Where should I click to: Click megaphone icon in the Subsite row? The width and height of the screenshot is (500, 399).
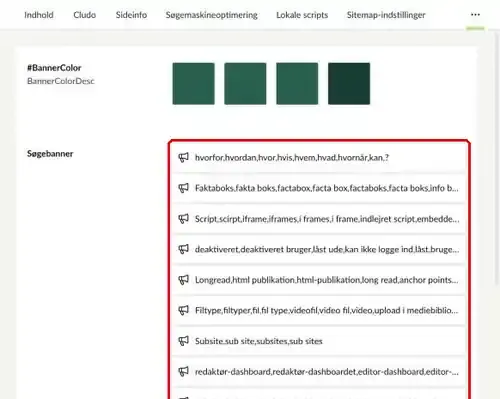[x=183, y=341]
